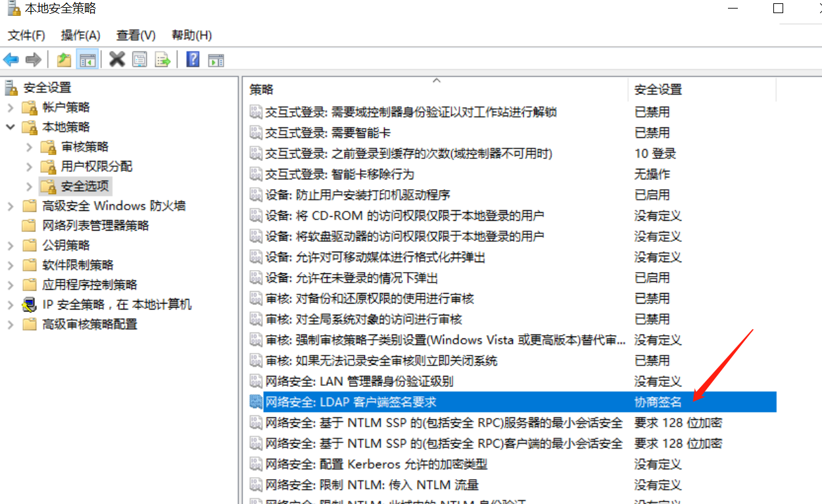
Task: Click the New Window toolbar icon
Action: (217, 59)
